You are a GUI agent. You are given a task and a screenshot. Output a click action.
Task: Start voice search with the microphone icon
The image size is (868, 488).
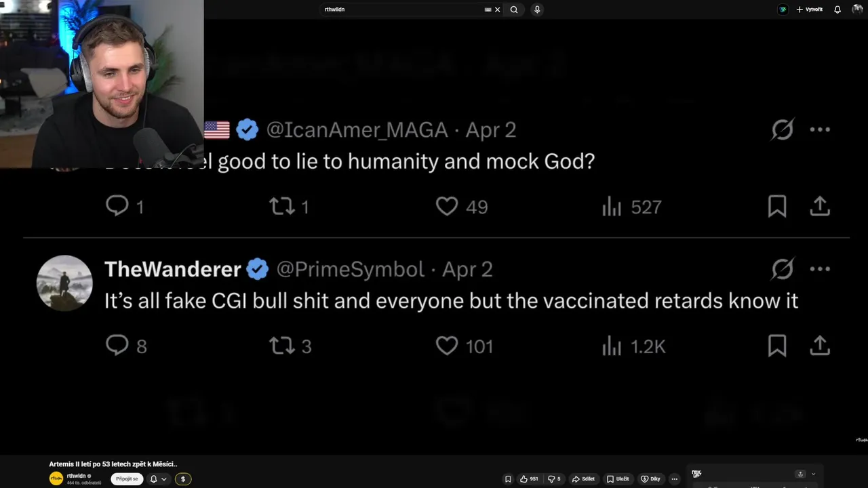537,9
